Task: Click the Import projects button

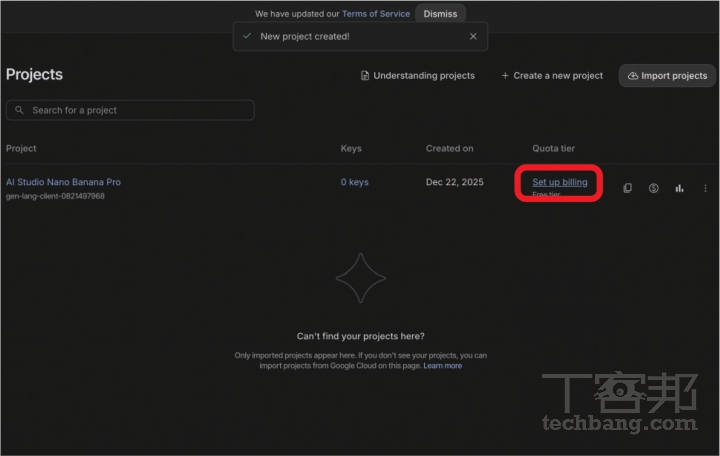Action: click(x=667, y=75)
